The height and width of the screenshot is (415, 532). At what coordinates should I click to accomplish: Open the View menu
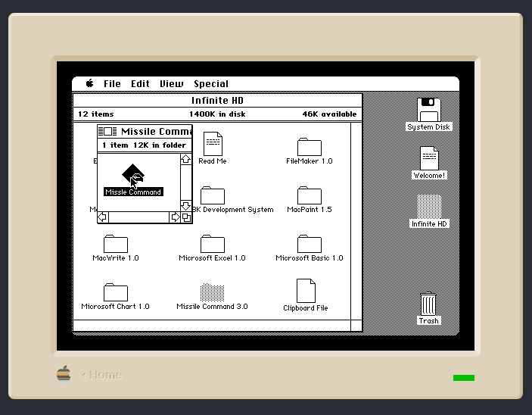click(x=171, y=84)
